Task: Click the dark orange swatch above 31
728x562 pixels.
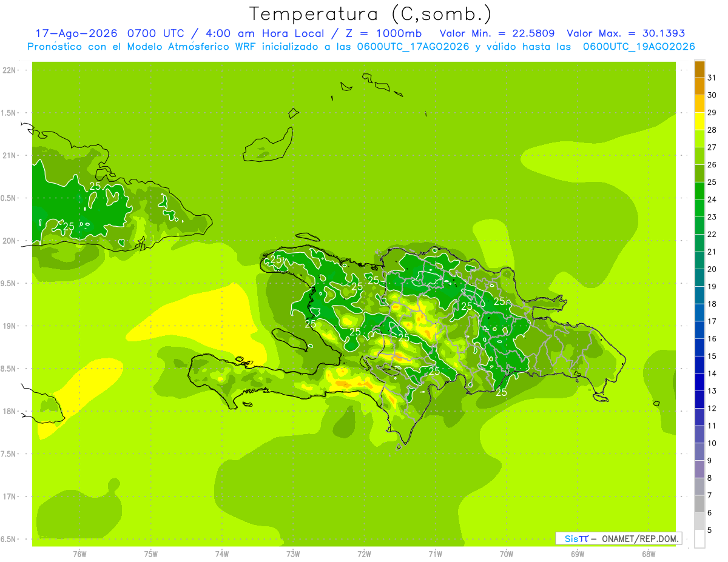Action: [x=699, y=69]
